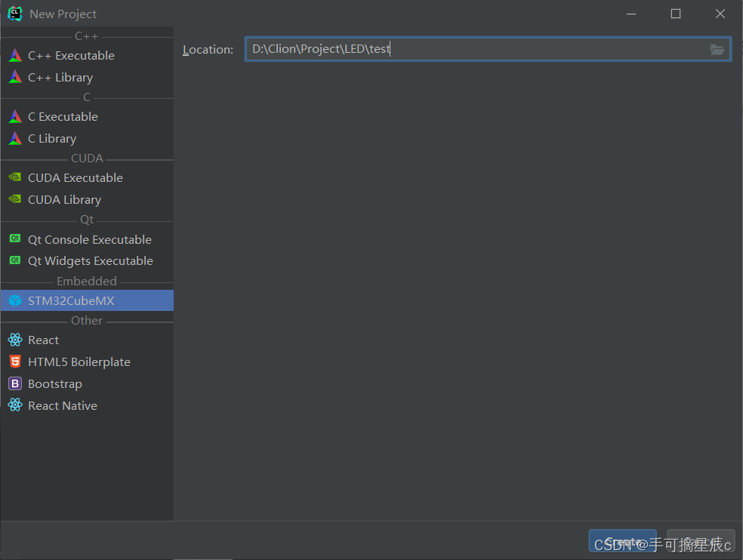This screenshot has height=560, width=743.
Task: Maximize the New Project window
Action: 676,14
